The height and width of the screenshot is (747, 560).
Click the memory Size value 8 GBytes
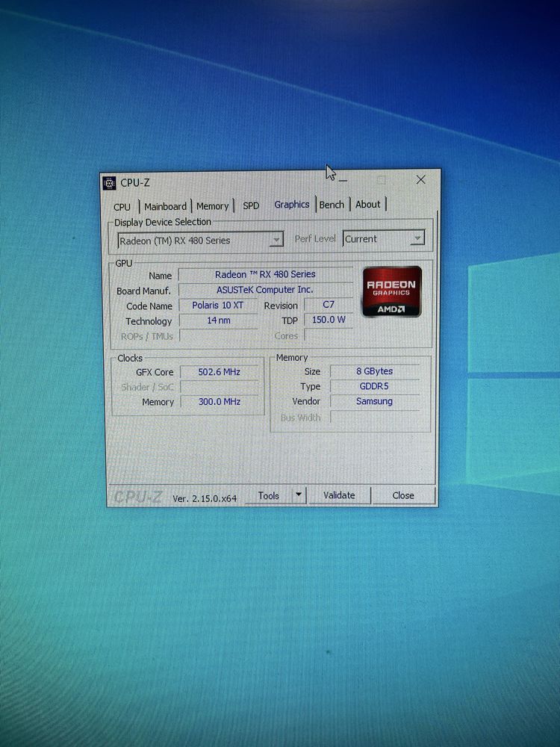(x=374, y=371)
